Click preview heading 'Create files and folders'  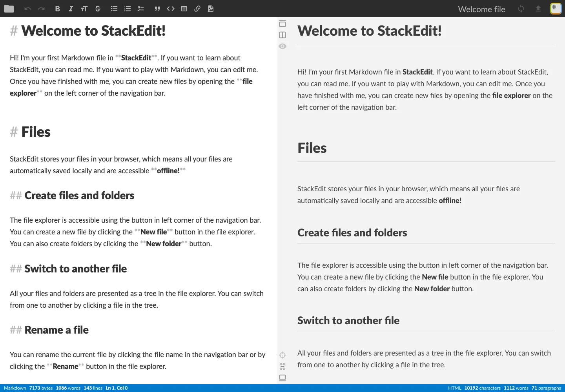click(x=352, y=232)
